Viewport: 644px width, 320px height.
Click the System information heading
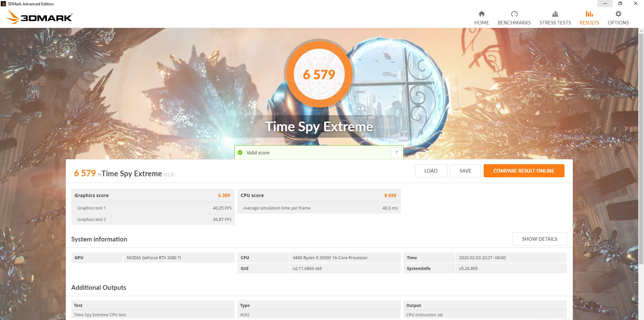99,239
